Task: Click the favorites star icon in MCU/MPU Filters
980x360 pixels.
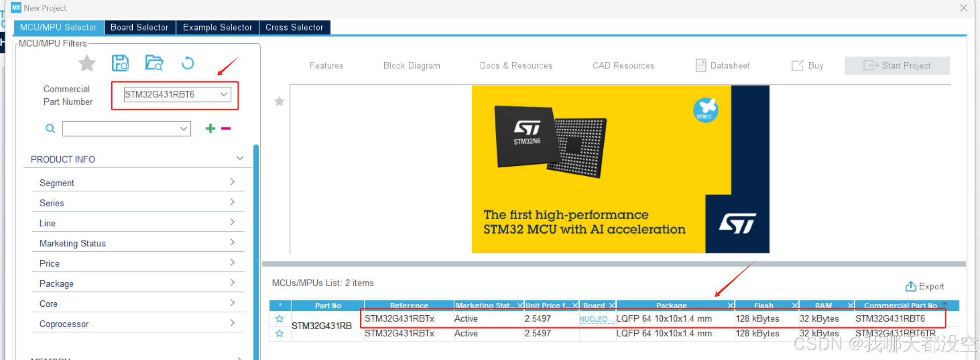Action: coord(87,63)
